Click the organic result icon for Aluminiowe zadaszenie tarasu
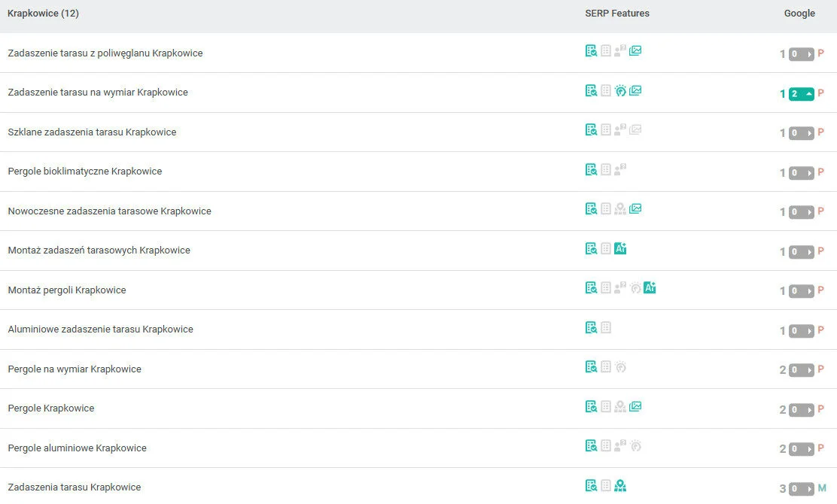The image size is (837, 504). click(x=592, y=327)
